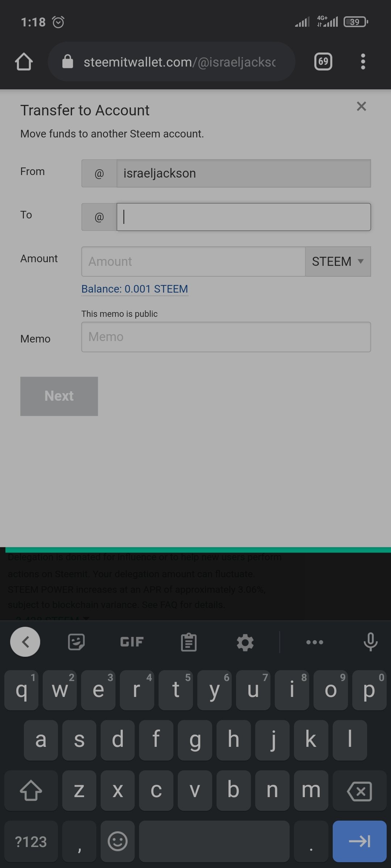
Task: Open the keyboard clipboard
Action: tap(189, 642)
